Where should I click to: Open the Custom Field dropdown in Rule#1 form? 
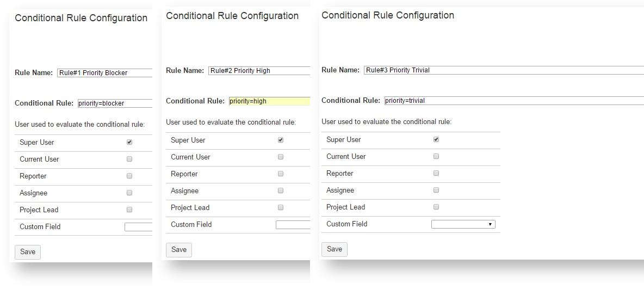(x=138, y=227)
